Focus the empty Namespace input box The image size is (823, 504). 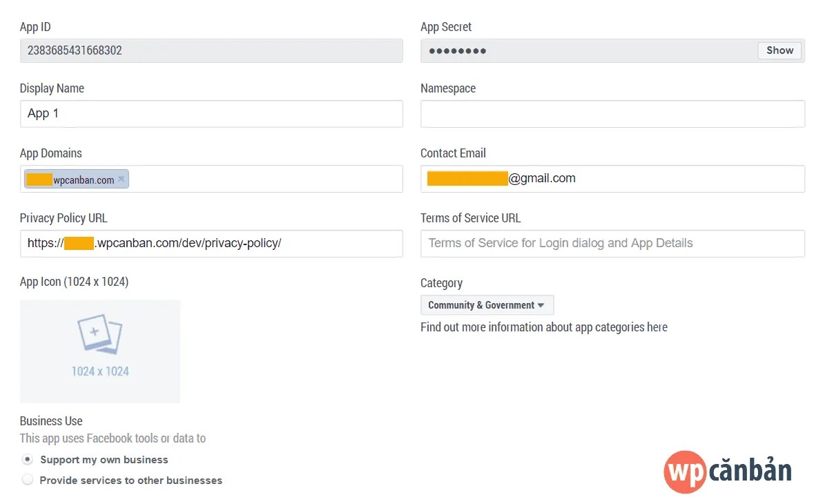pyautogui.click(x=612, y=114)
